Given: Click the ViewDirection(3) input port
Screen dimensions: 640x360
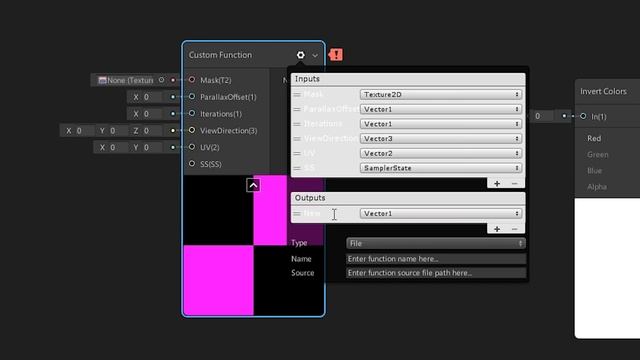Looking at the screenshot, I should coord(192,130).
